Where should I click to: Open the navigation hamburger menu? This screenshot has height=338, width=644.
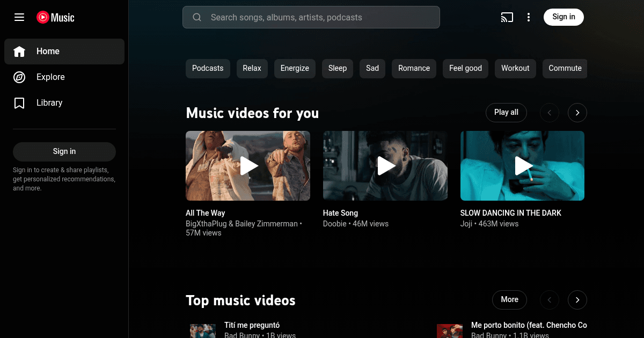[x=19, y=17]
